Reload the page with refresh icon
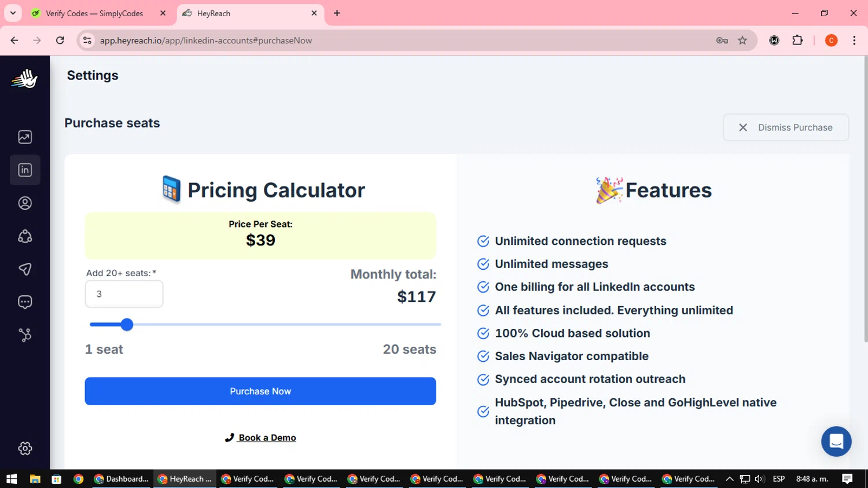The height and width of the screenshot is (488, 868). (60, 41)
